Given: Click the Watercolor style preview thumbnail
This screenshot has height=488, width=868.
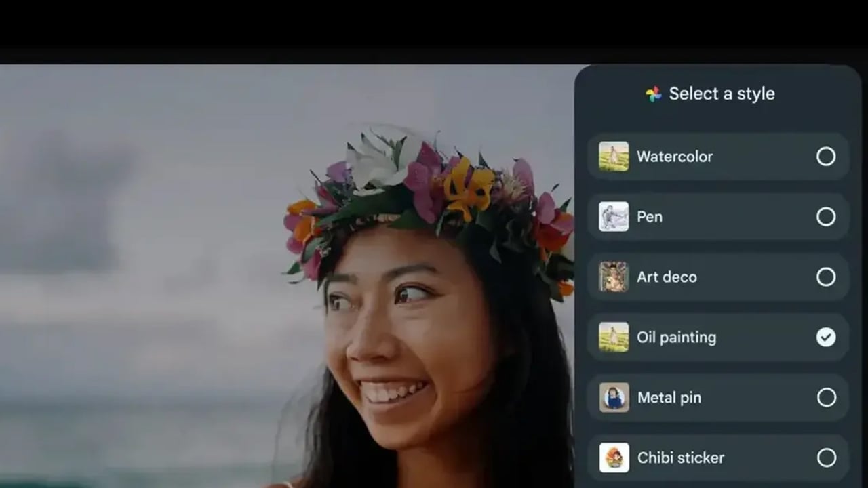Looking at the screenshot, I should point(614,157).
